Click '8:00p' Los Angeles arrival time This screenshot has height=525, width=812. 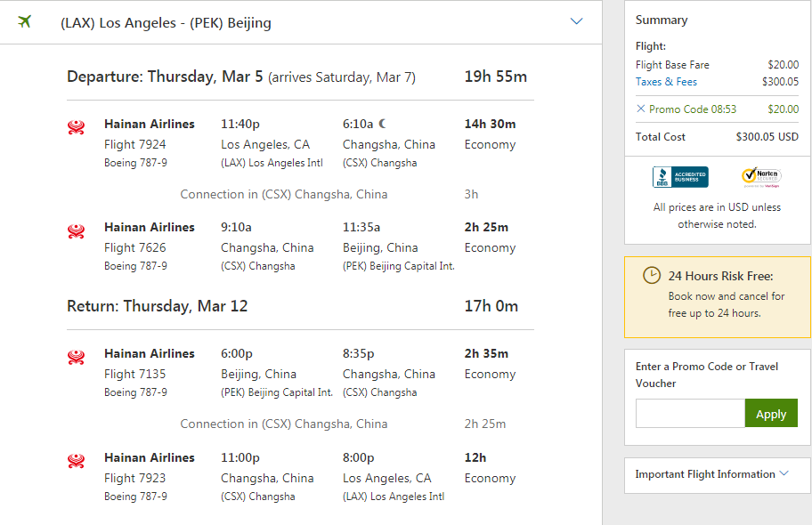tap(358, 457)
